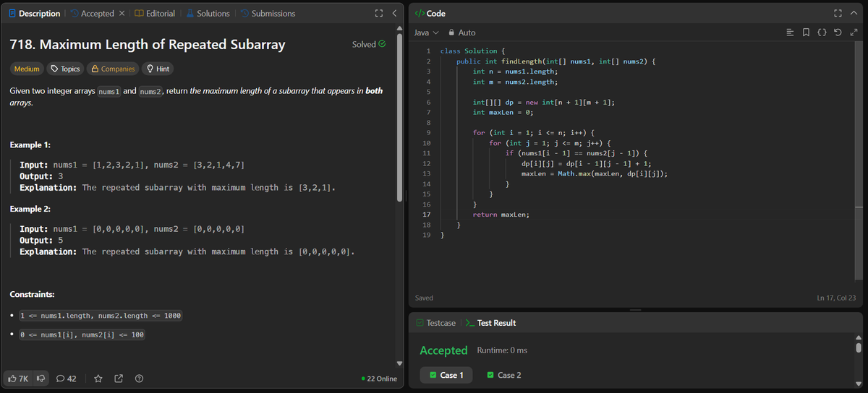Open the Test Result tab

490,323
